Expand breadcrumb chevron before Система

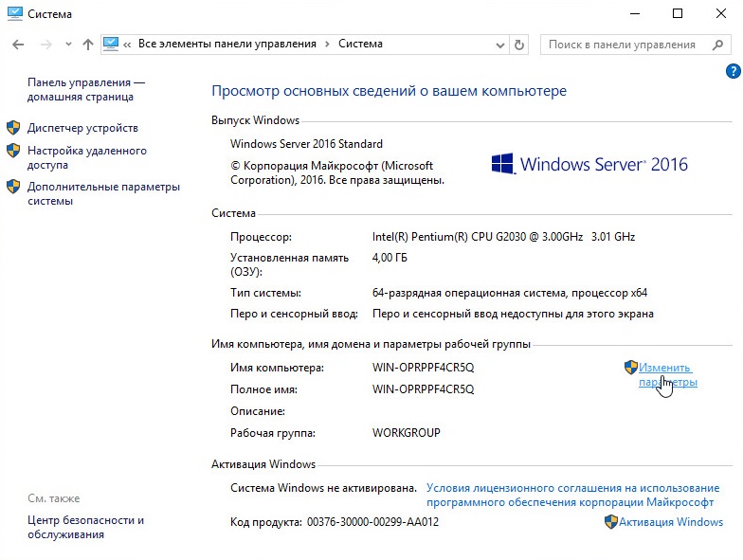pyautogui.click(x=327, y=45)
